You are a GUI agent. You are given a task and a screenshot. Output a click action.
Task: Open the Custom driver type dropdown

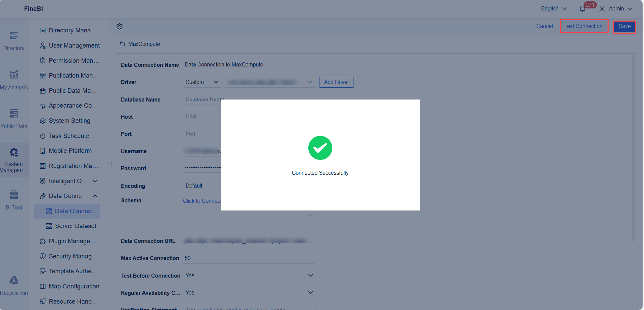(202, 82)
